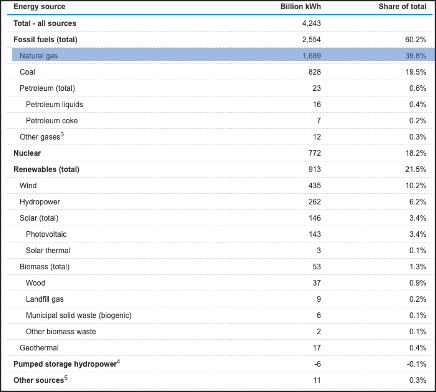This screenshot has height=392, width=436.
Task: Select the "Wind" row label
Action: [28, 186]
